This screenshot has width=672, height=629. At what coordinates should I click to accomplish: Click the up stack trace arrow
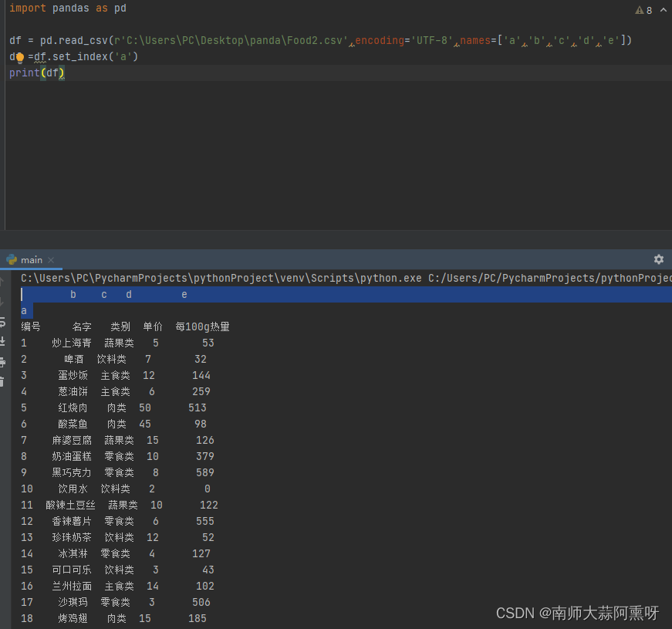point(2,282)
